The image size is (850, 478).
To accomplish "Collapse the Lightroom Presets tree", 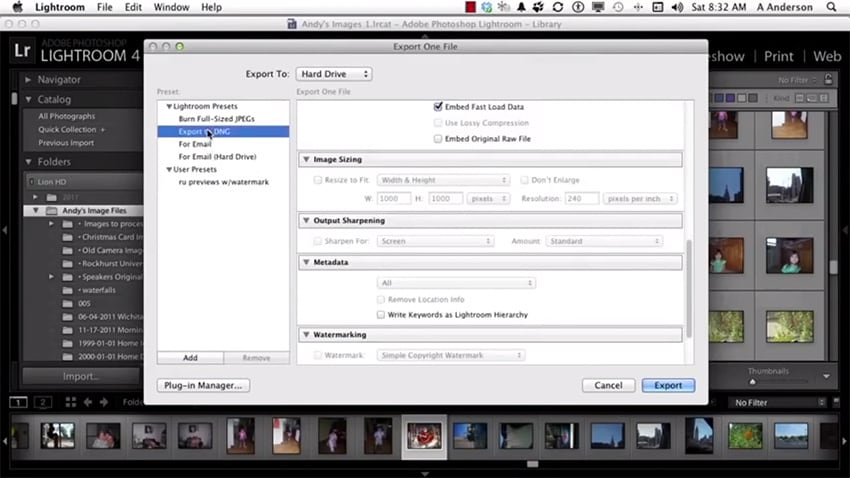I will [x=169, y=107].
